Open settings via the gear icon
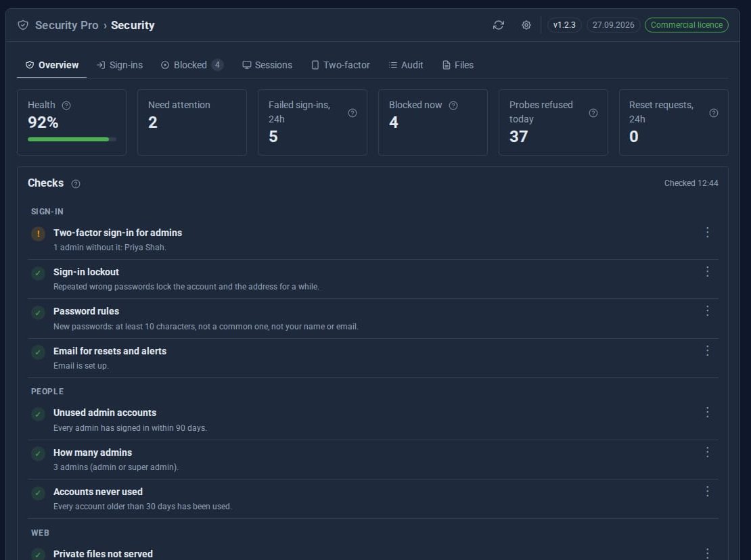The image size is (751, 560). click(526, 25)
